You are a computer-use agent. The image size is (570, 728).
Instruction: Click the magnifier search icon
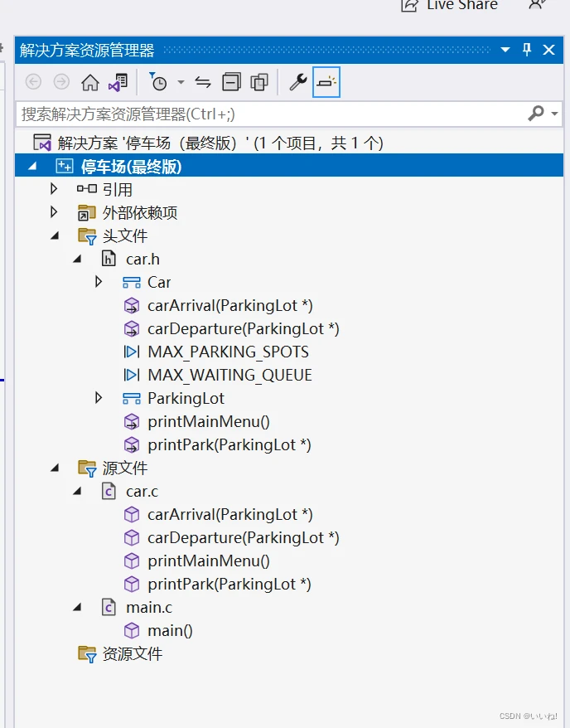pyautogui.click(x=536, y=113)
